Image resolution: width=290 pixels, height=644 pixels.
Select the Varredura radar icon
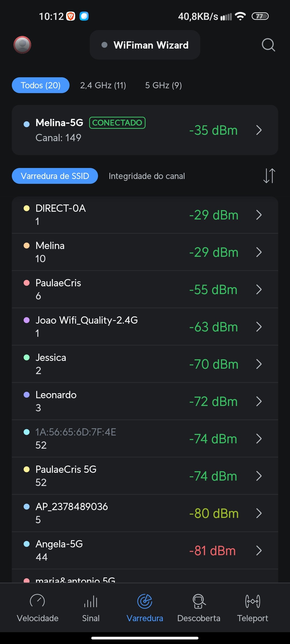(145, 601)
